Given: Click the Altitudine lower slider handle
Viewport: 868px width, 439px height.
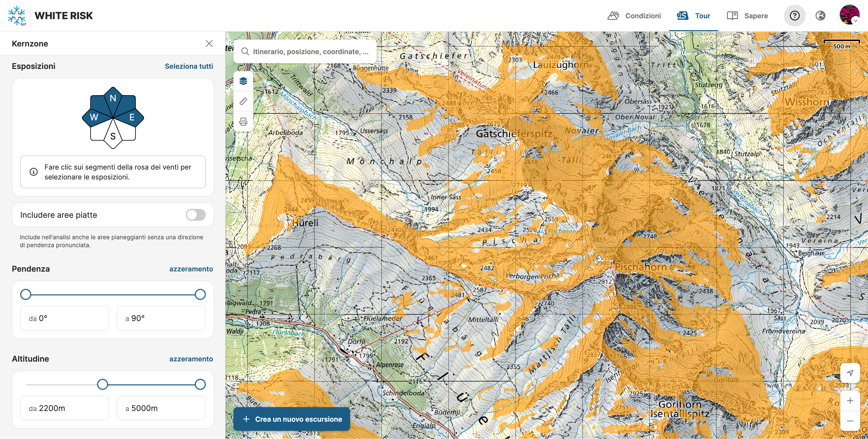Looking at the screenshot, I should pos(102,384).
